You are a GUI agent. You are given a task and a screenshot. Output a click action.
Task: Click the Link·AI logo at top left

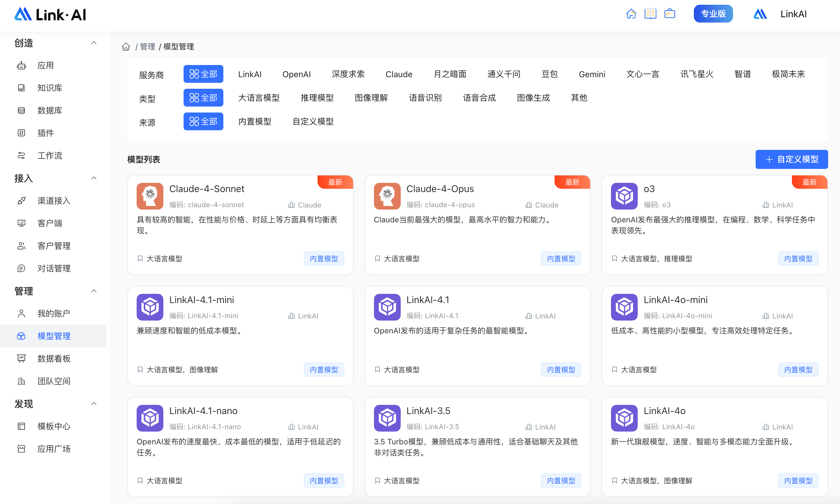coord(50,14)
